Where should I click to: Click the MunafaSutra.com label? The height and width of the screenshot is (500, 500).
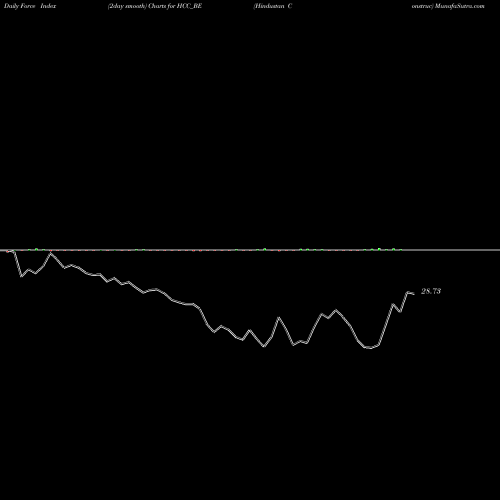[x=460, y=6]
